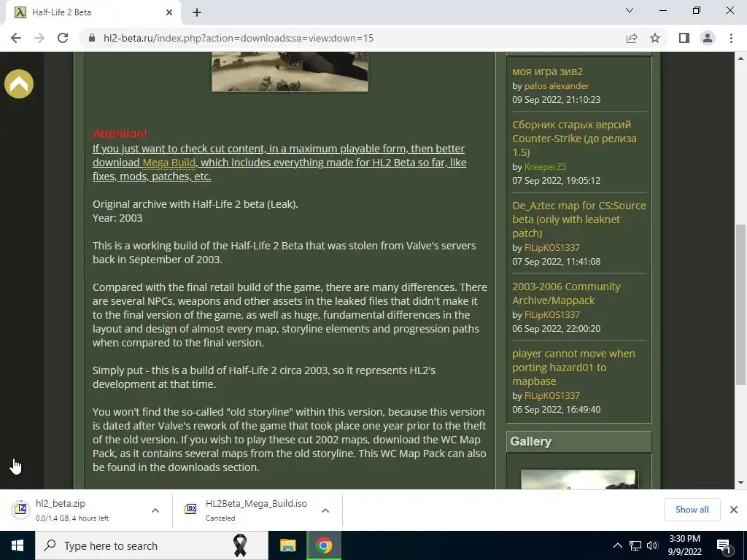Click the network icon in system tray
Viewport: 747px width, 560px height.
point(635,545)
